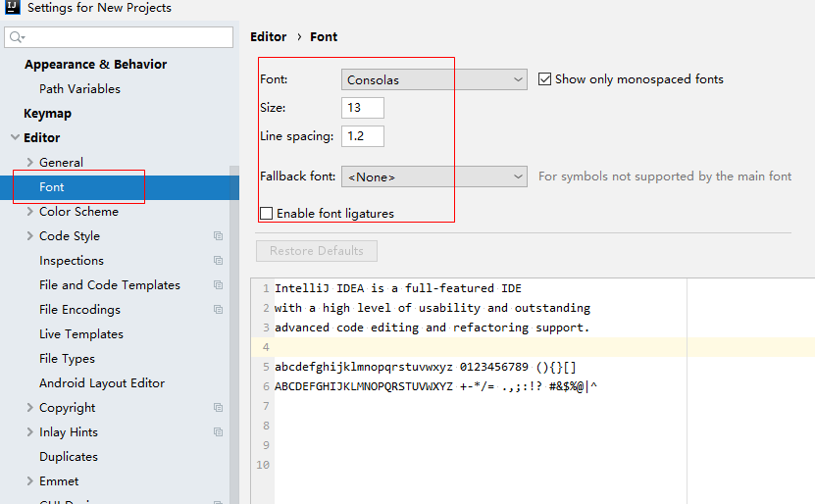This screenshot has width=815, height=504.
Task: Enable font ligatures checkbox
Action: (267, 214)
